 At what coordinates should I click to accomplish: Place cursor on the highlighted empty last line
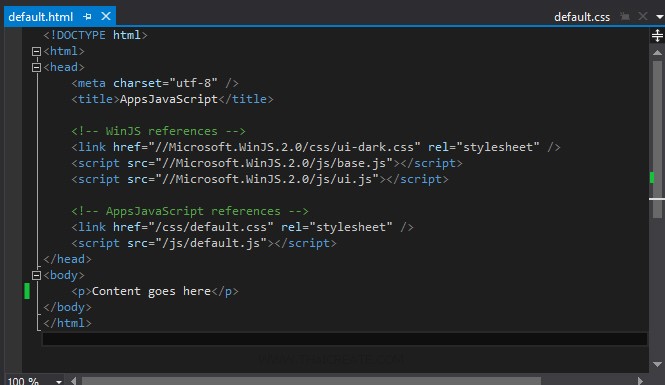[x=345, y=339]
